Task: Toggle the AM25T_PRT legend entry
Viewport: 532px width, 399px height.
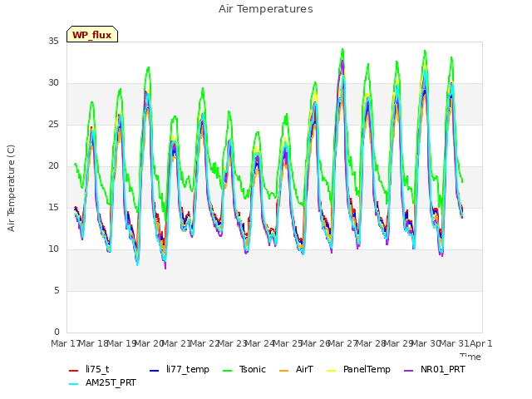Action: 102,383
